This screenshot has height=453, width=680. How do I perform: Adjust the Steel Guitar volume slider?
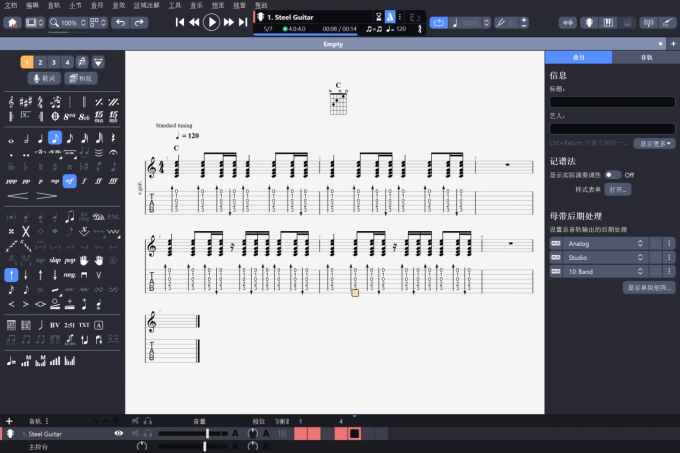(207, 433)
